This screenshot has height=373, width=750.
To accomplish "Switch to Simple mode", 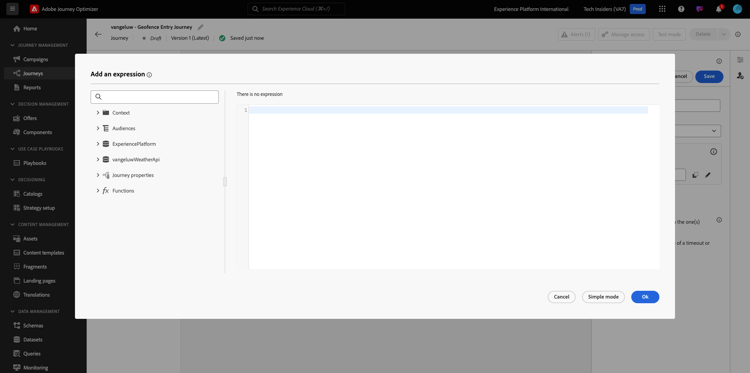I will click(603, 297).
